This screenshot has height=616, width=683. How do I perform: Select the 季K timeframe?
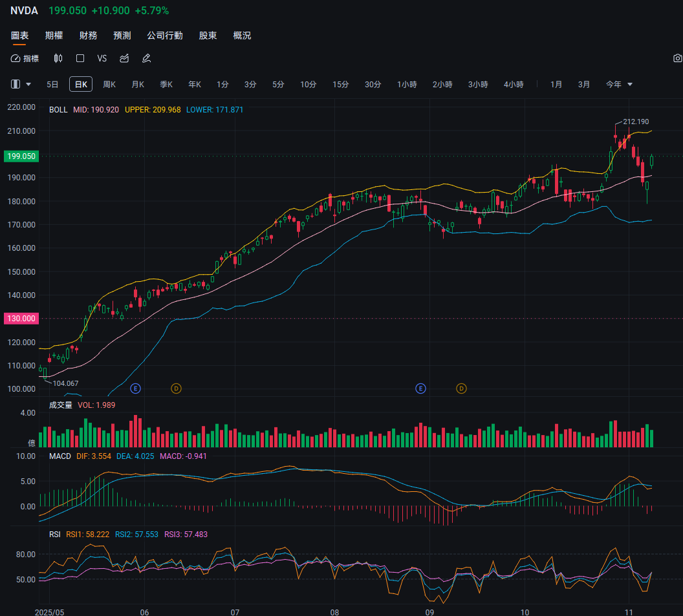tap(166, 85)
